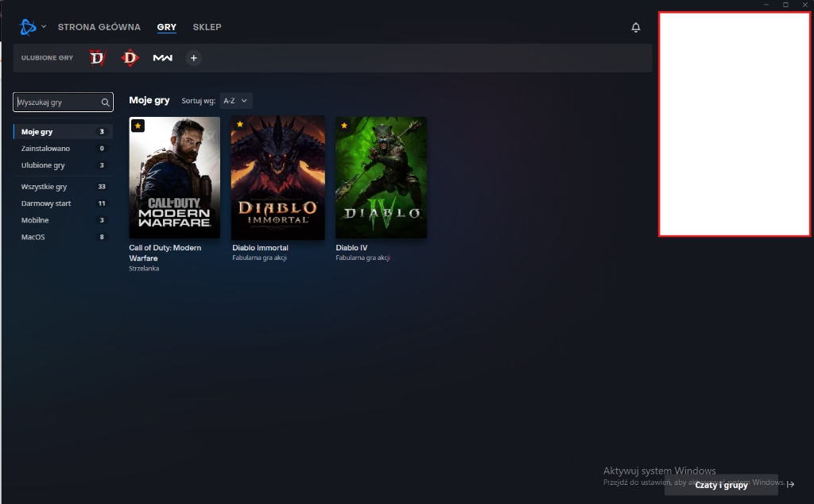Click Fabularna gra akcji under Diablo IV

(362, 258)
